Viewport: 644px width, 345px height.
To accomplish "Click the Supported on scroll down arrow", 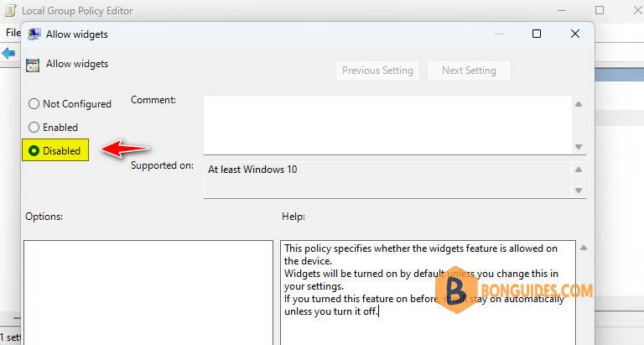I will 579,191.
